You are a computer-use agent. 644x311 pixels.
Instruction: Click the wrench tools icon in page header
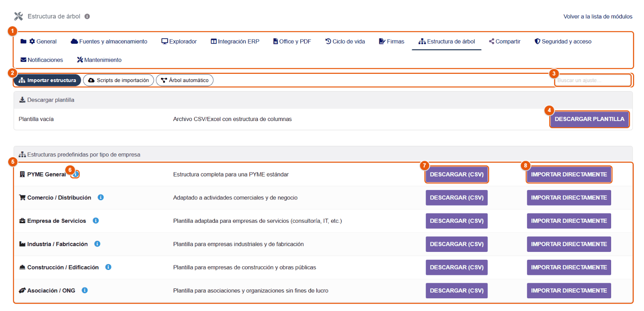coord(18,16)
